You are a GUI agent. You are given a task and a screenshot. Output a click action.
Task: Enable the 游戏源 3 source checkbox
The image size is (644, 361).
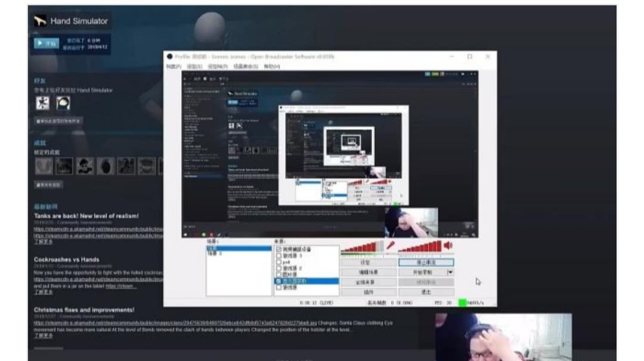click(279, 256)
